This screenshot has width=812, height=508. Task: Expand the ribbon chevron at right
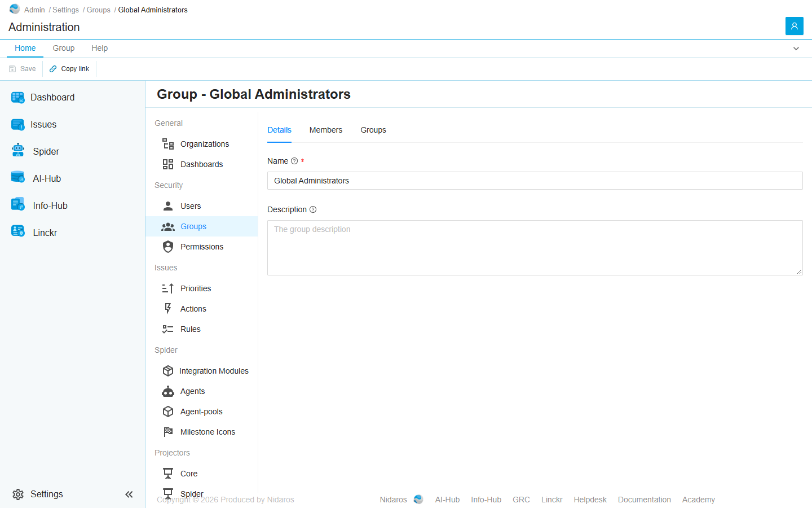(x=796, y=49)
